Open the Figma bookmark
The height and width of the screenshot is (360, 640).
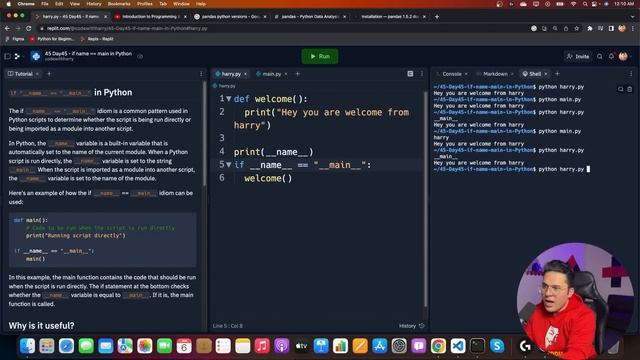point(15,39)
